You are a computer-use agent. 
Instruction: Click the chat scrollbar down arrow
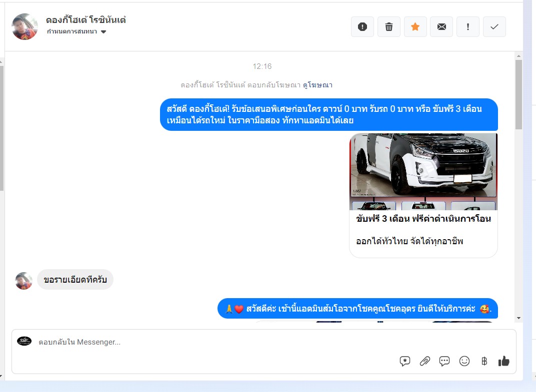(x=518, y=318)
